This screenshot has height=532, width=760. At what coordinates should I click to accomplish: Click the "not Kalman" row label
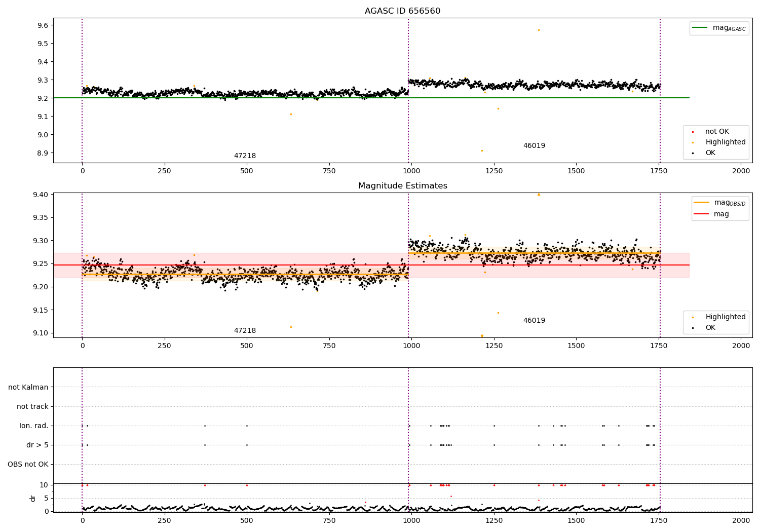point(28,388)
